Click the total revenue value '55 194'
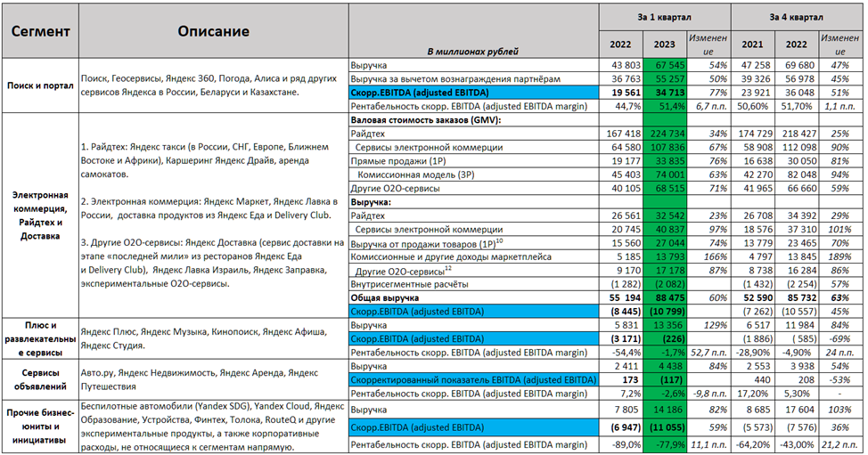Screen dimensions: 868x455 620,298
